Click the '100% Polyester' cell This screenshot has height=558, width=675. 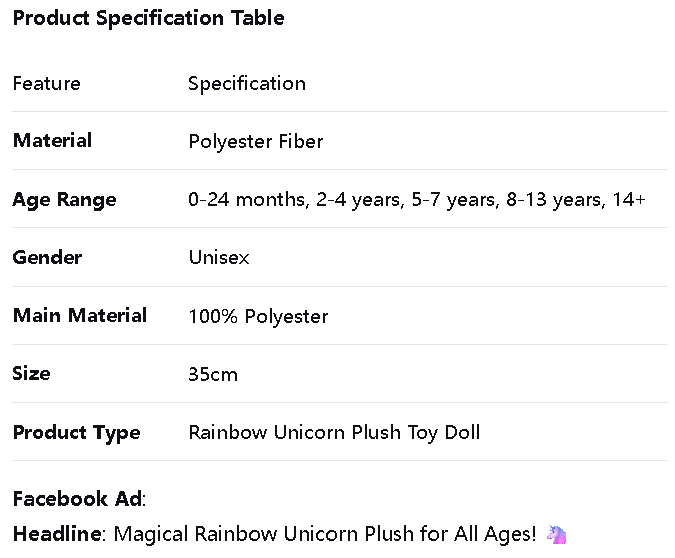click(258, 316)
